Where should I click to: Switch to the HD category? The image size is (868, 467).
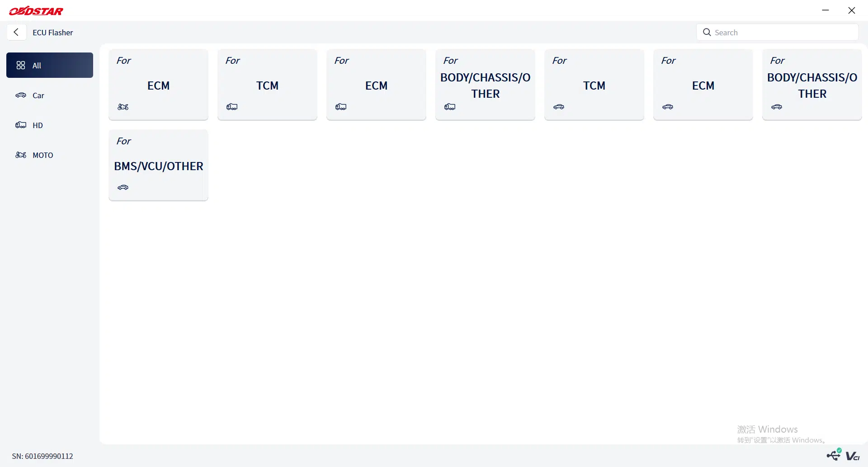click(50, 125)
